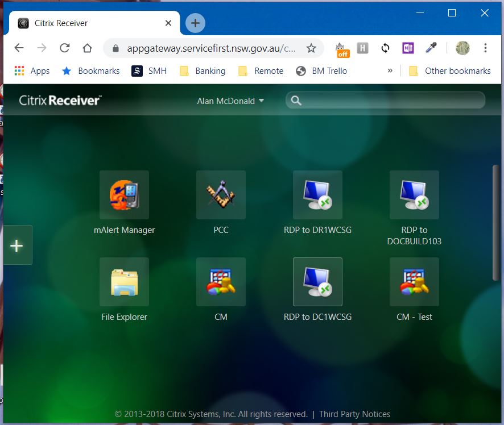Open the File Explorer app
Screen dimensions: 504x425
pyautogui.click(x=124, y=282)
